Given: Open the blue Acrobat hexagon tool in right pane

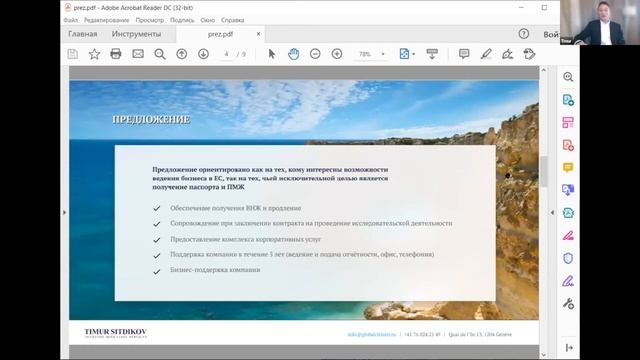Looking at the screenshot, I should 568,213.
